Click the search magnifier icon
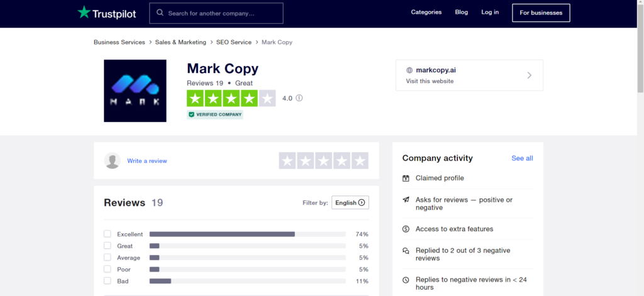 159,13
